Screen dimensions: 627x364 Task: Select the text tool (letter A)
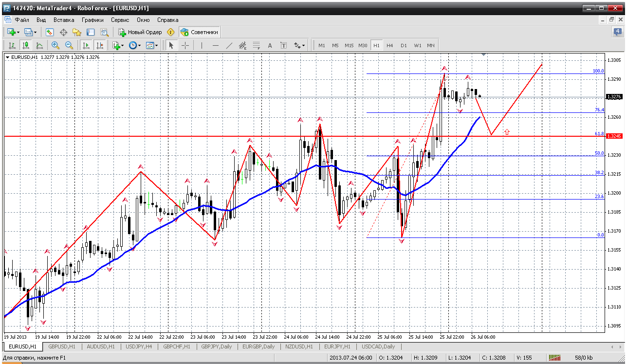click(270, 45)
